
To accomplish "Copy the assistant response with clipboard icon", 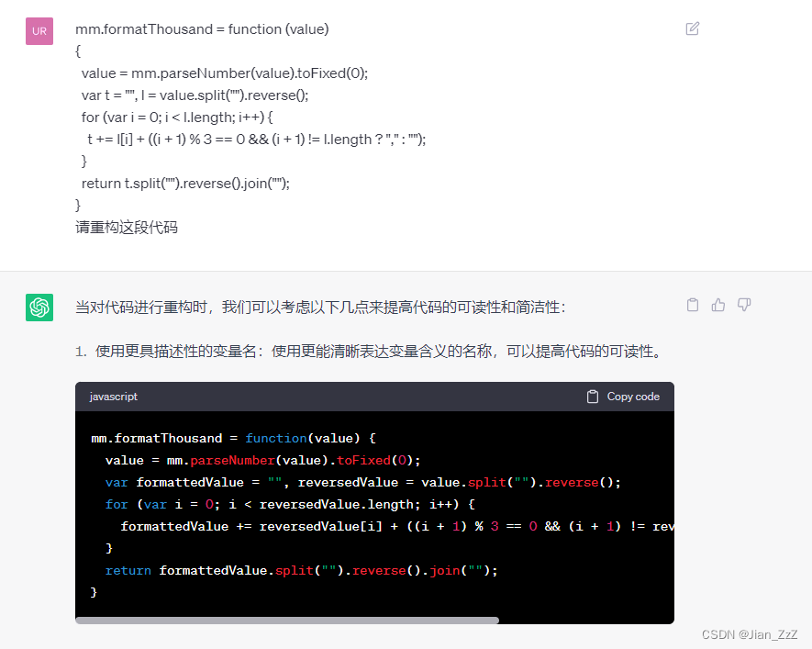I will tap(693, 305).
